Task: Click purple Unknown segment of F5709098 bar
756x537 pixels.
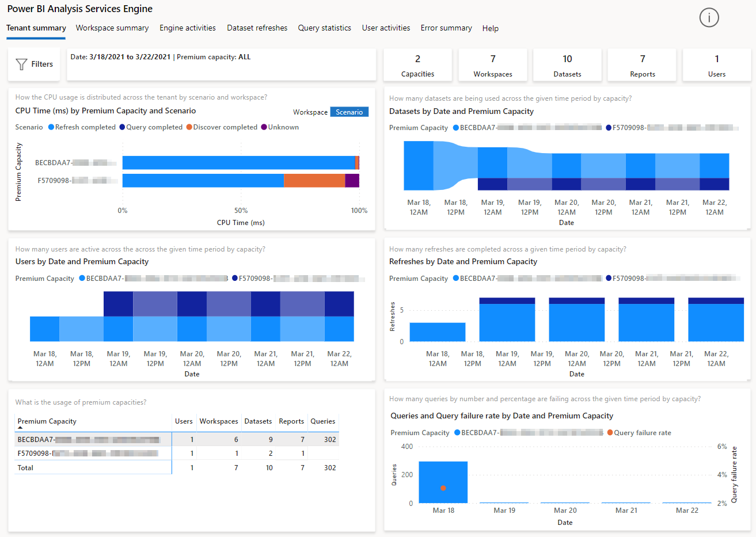Action: tap(352, 181)
